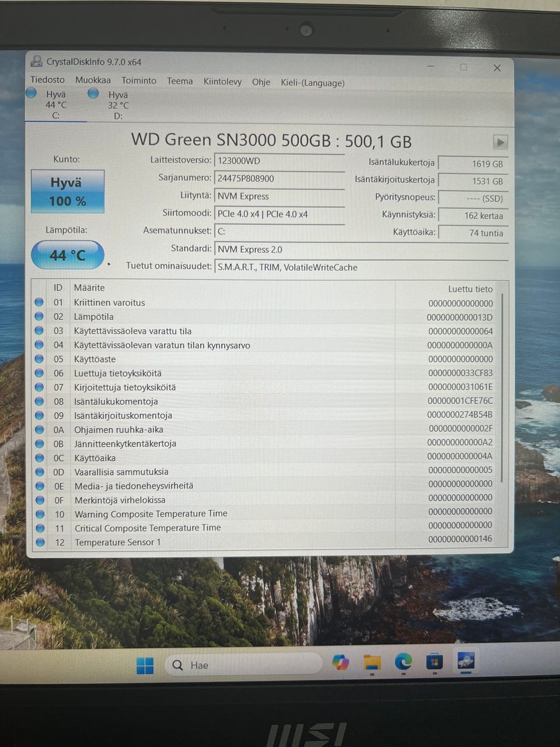Click the serial number field 24475P808900
The image size is (560, 747).
click(279, 179)
